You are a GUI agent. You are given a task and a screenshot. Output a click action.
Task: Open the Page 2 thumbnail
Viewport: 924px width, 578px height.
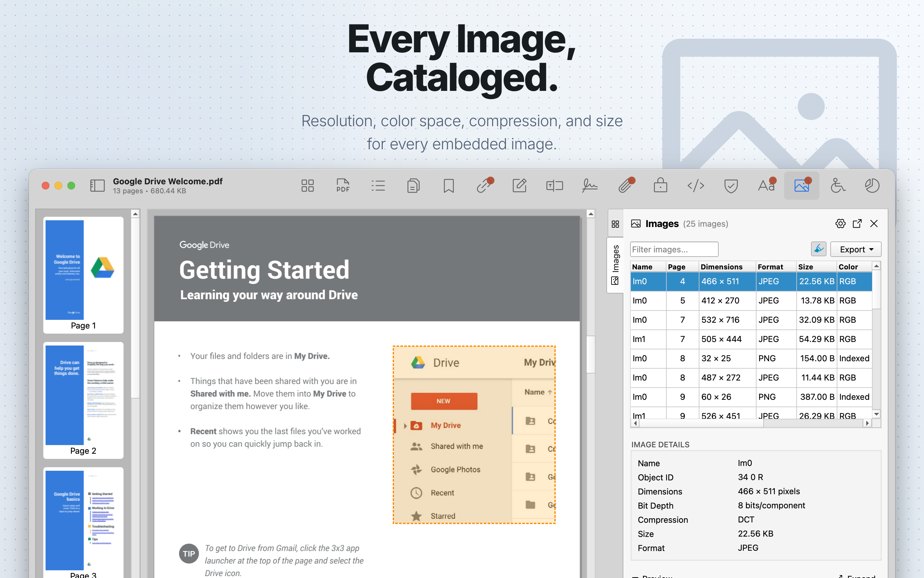click(83, 400)
